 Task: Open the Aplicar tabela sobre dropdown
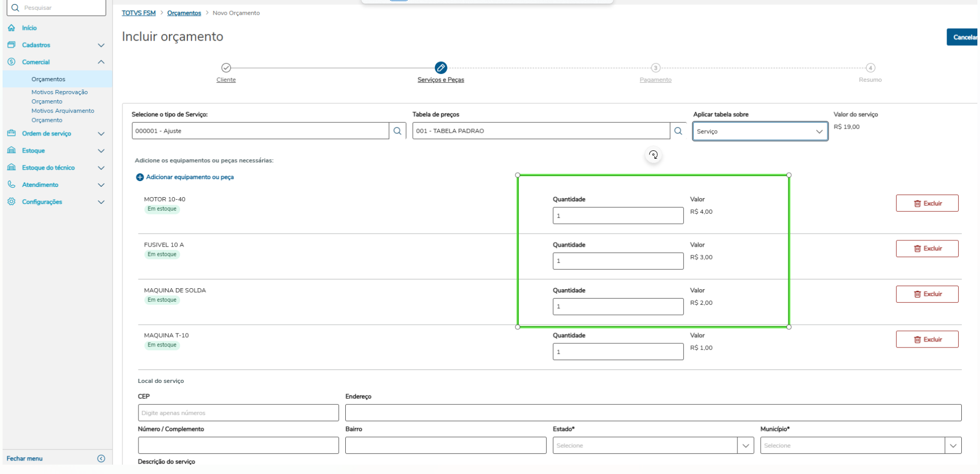coord(760,131)
